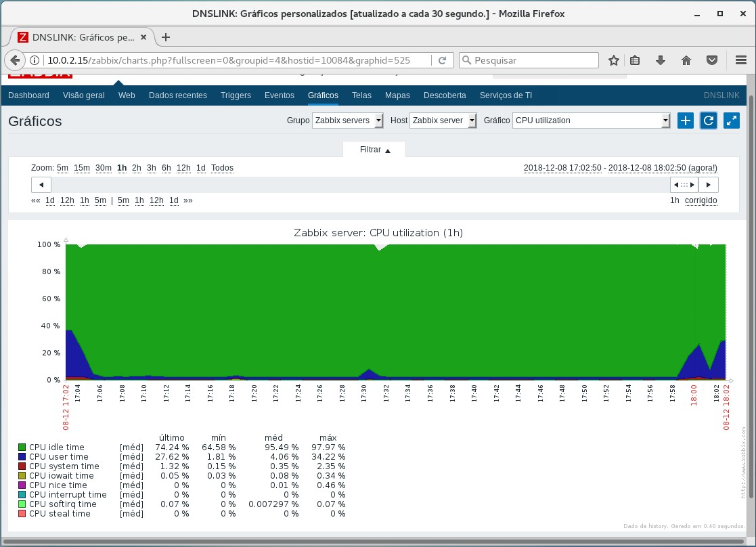
Task: Click CPU iowait time legend entry
Action: click(x=61, y=476)
